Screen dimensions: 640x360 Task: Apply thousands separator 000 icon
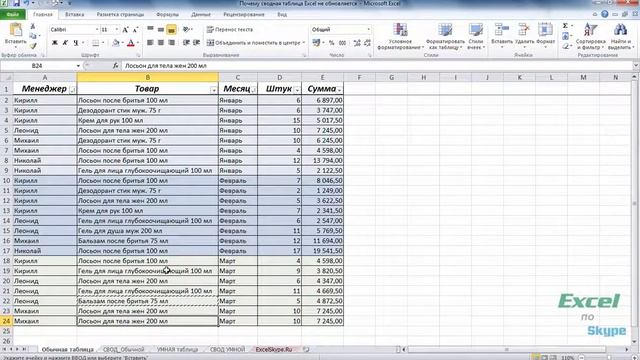(x=342, y=42)
